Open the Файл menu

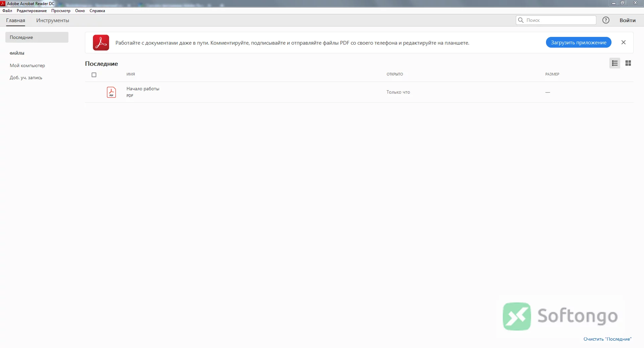click(x=7, y=11)
